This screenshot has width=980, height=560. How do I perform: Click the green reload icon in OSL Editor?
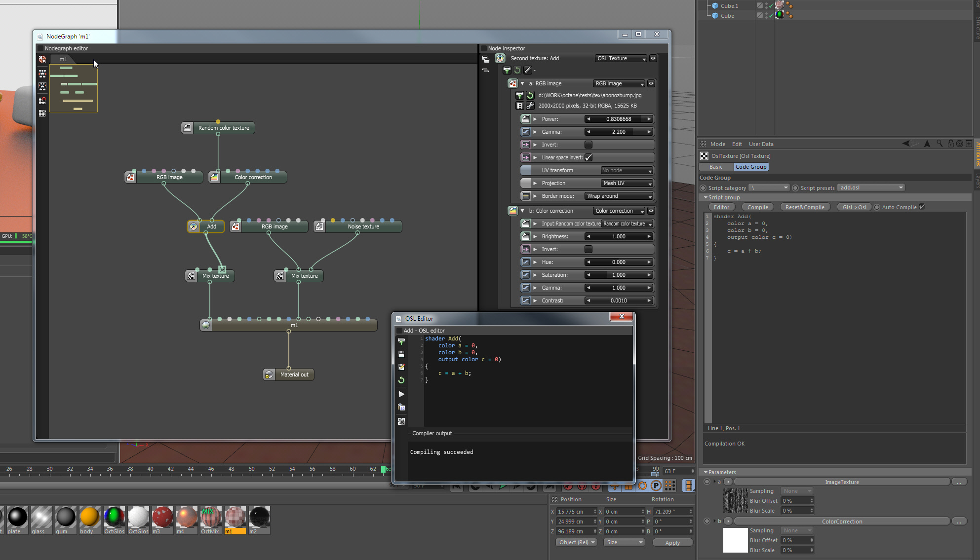click(401, 380)
